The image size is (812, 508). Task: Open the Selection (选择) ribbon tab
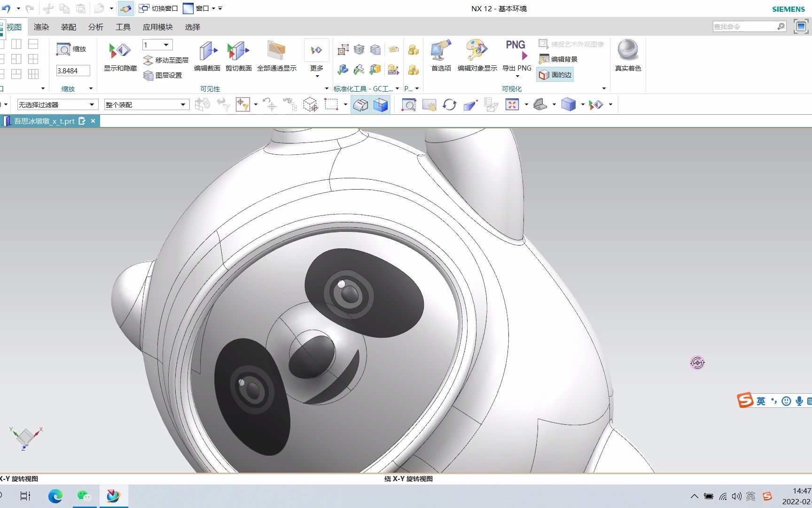coord(193,27)
